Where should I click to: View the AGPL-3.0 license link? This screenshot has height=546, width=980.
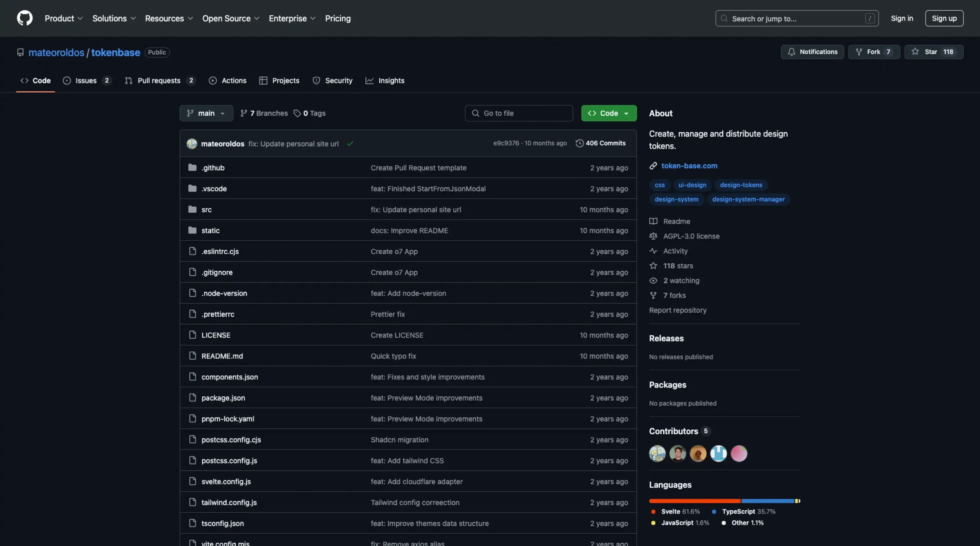point(691,236)
